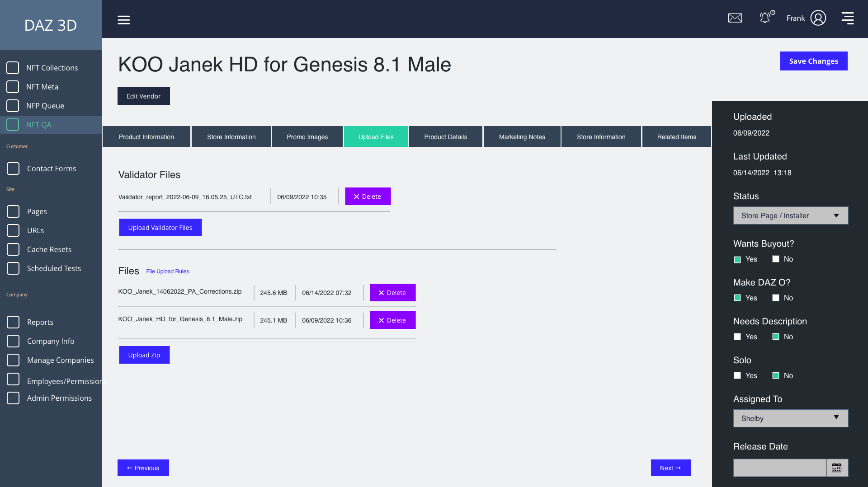Check Yes for Wants Buyout
This screenshot has height=487, width=868.
tap(737, 259)
